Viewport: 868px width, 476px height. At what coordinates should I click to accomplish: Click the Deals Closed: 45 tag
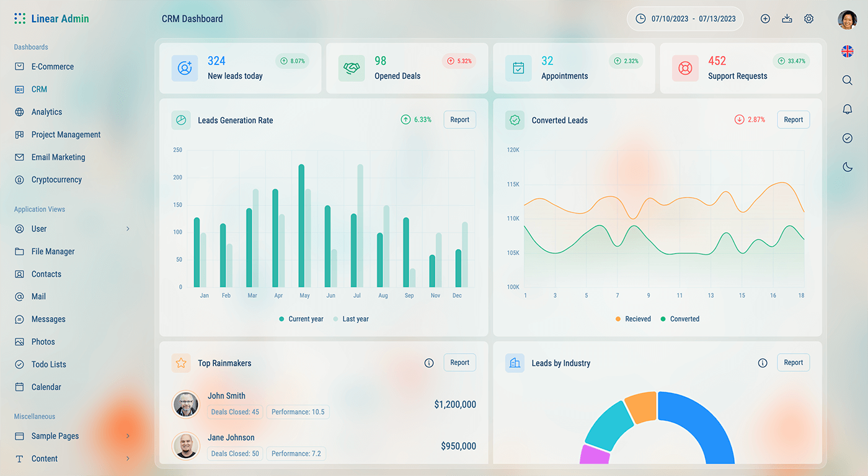click(x=235, y=412)
